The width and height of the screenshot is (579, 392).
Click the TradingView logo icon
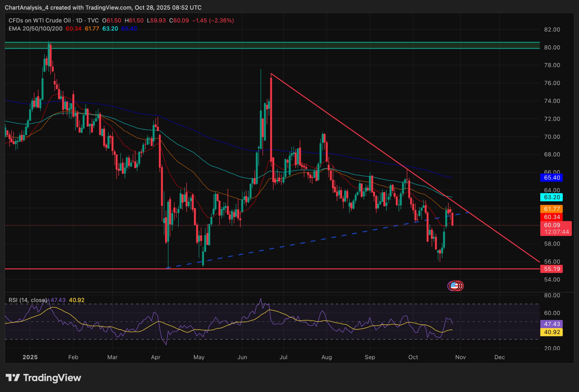click(13, 378)
